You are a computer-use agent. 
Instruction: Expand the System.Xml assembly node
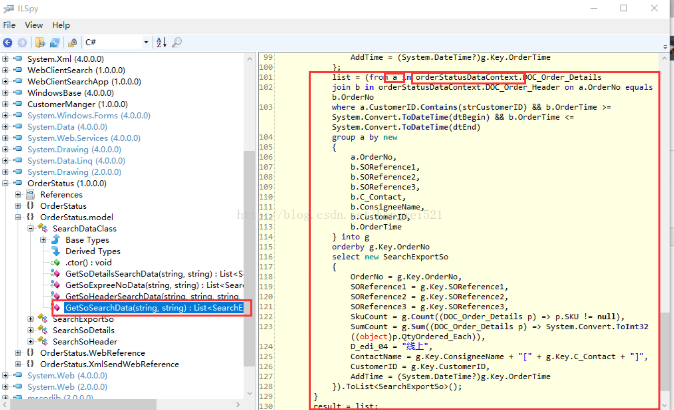pos(5,58)
